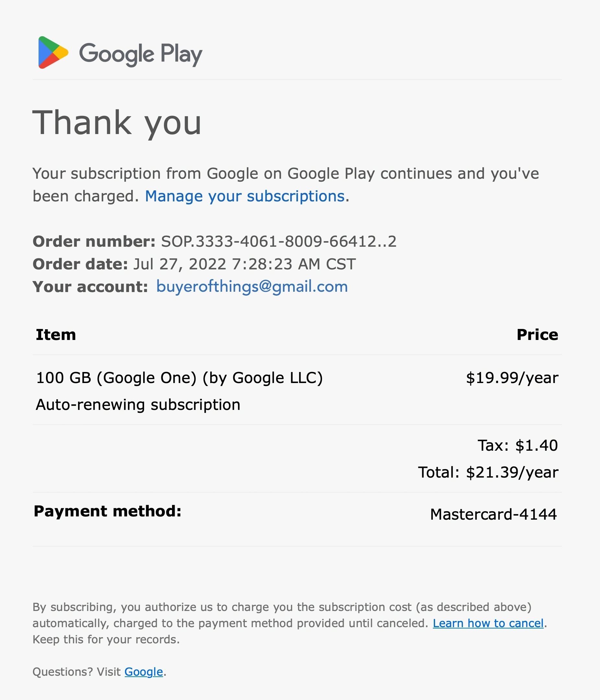The image size is (600, 700).
Task: Click the Order date value
Action: [x=244, y=264]
